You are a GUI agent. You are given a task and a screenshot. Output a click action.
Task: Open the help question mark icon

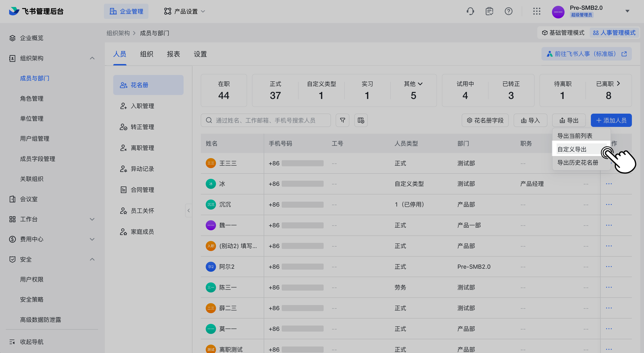[x=508, y=11]
